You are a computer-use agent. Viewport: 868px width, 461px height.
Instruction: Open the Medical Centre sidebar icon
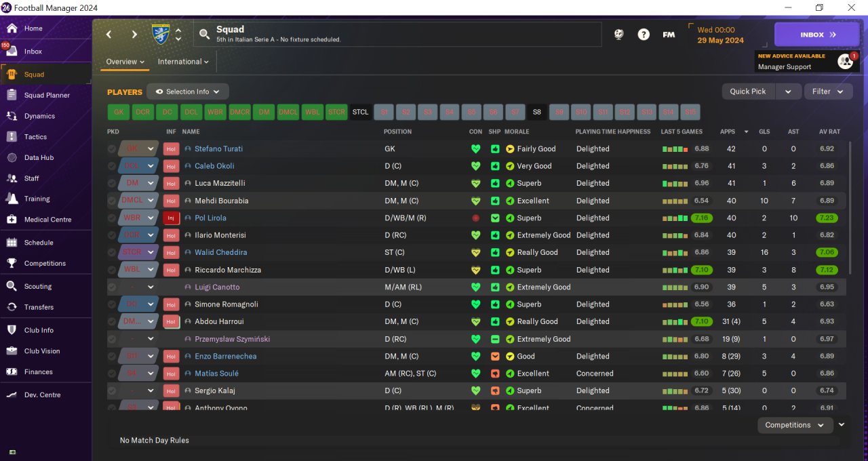pos(12,220)
